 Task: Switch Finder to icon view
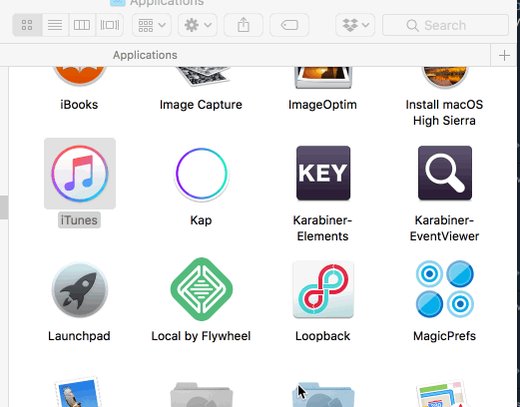tap(27, 25)
